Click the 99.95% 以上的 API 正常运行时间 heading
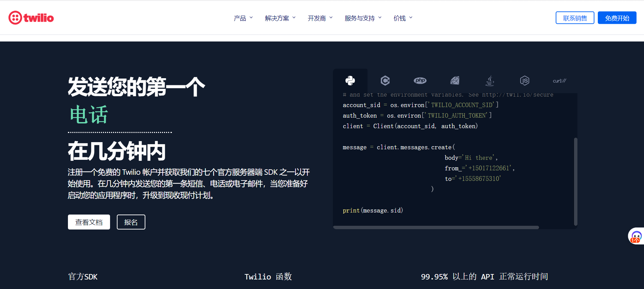The height and width of the screenshot is (289, 644). [485, 277]
